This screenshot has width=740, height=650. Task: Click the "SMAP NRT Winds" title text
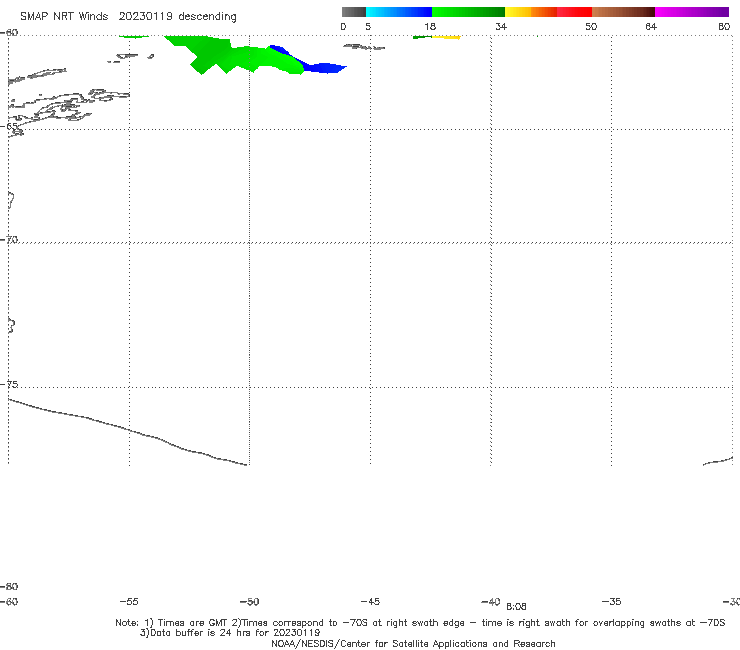tap(64, 16)
